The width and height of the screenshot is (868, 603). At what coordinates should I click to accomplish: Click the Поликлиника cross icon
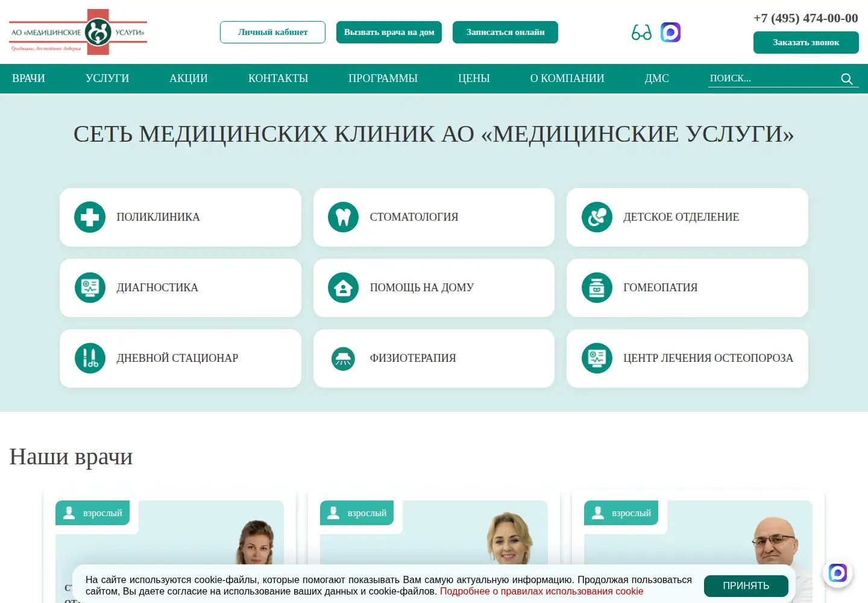click(x=90, y=217)
